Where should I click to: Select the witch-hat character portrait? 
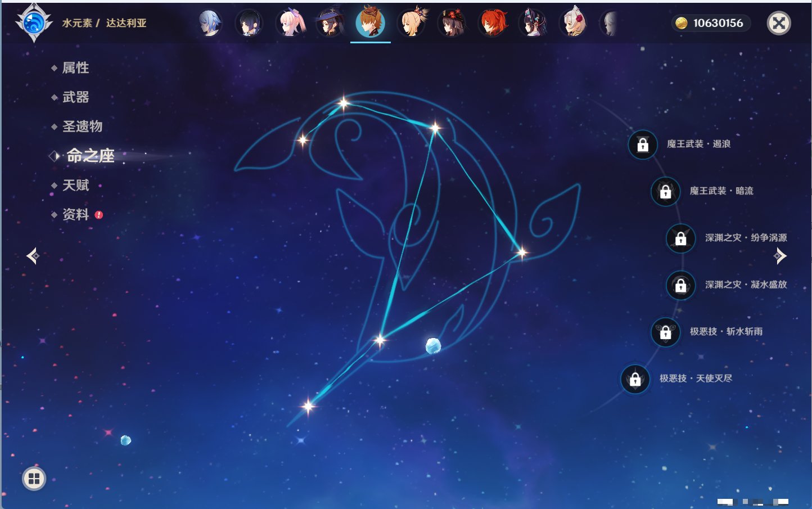[x=330, y=24]
